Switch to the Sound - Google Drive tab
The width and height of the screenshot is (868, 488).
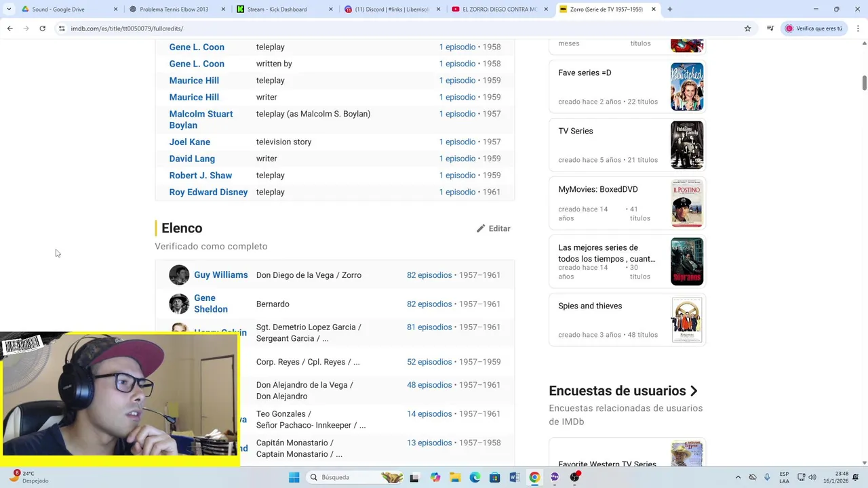pos(68,9)
